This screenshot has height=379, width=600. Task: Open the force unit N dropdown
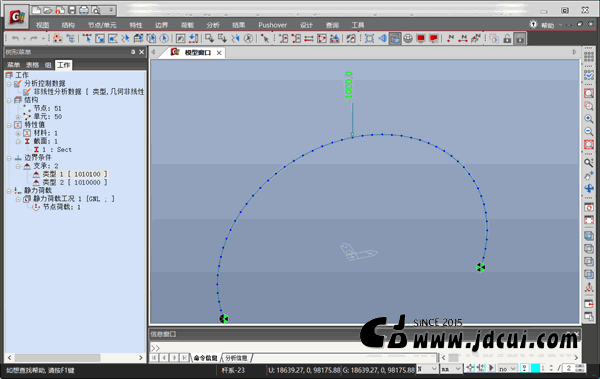[x=427, y=368]
